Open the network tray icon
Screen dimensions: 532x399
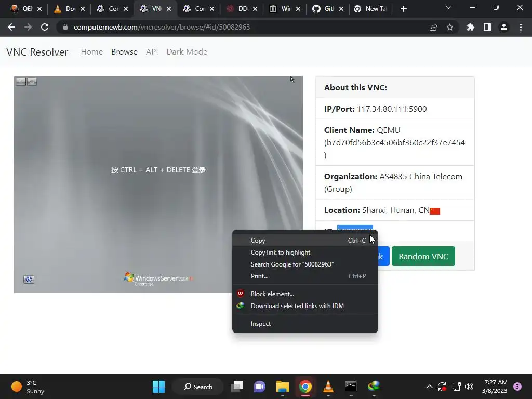[x=456, y=387]
